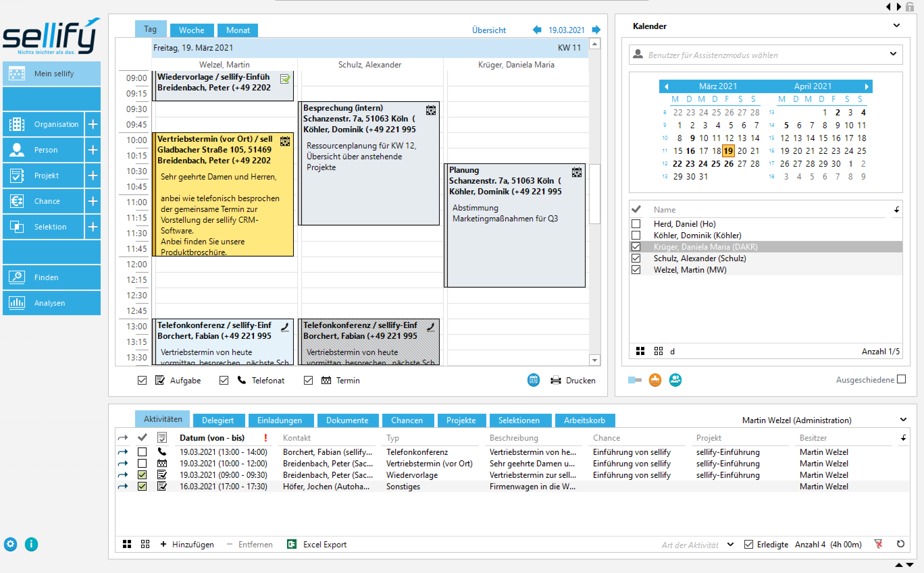Image resolution: width=924 pixels, height=573 pixels.
Task: Open Benutzer für Assistenzmodus dropdown
Action: click(x=893, y=54)
